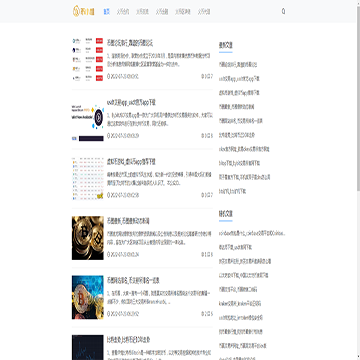360x360 pixels.
Task: Open the gold bitcoin coins thumbnail
Action: coord(88,238)
